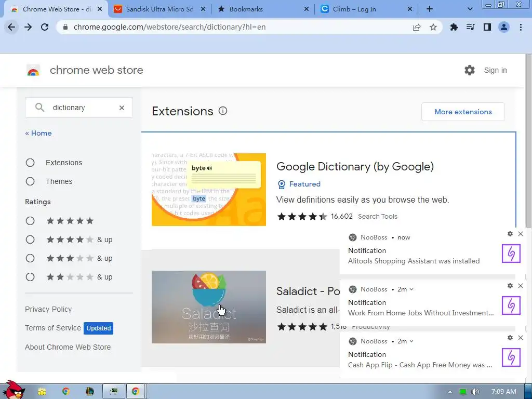Click the Chrome Web Store rainbow logo
The width and height of the screenshot is (532, 399).
[x=33, y=70]
